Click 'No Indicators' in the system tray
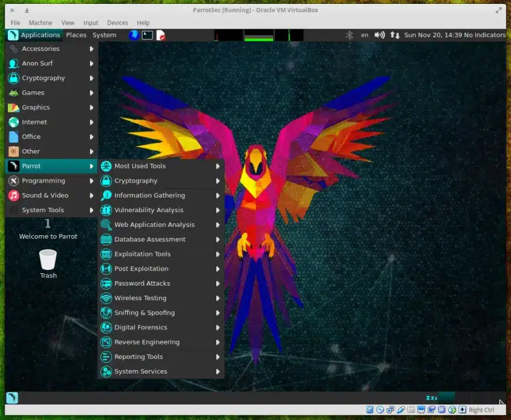This screenshot has width=511, height=420. click(485, 34)
